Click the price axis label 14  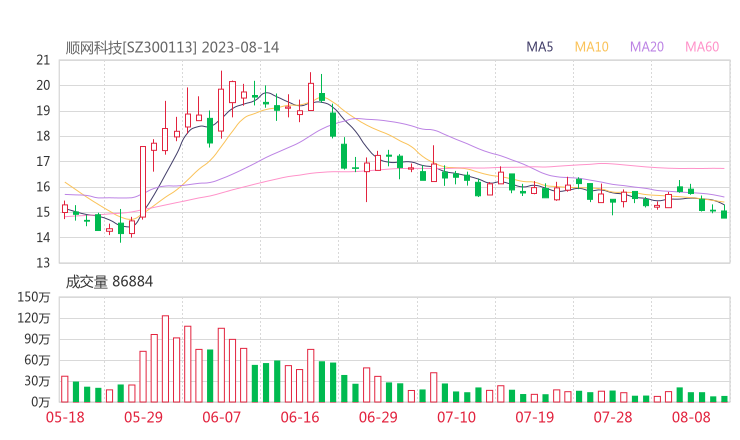click(43, 237)
